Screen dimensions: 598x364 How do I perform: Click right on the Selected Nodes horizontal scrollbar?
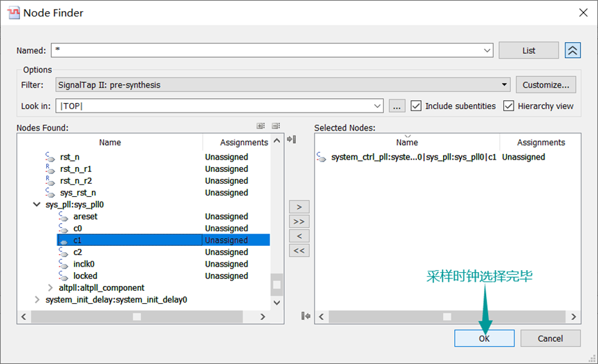574,316
